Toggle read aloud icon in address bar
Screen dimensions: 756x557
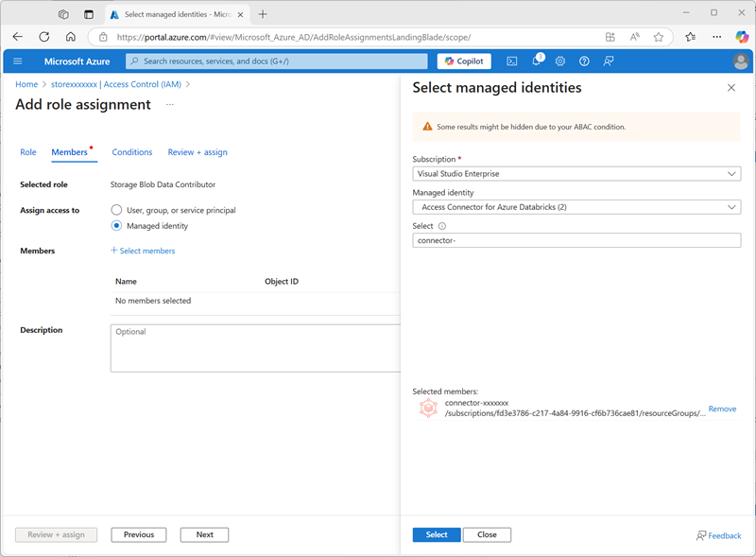[x=634, y=37]
